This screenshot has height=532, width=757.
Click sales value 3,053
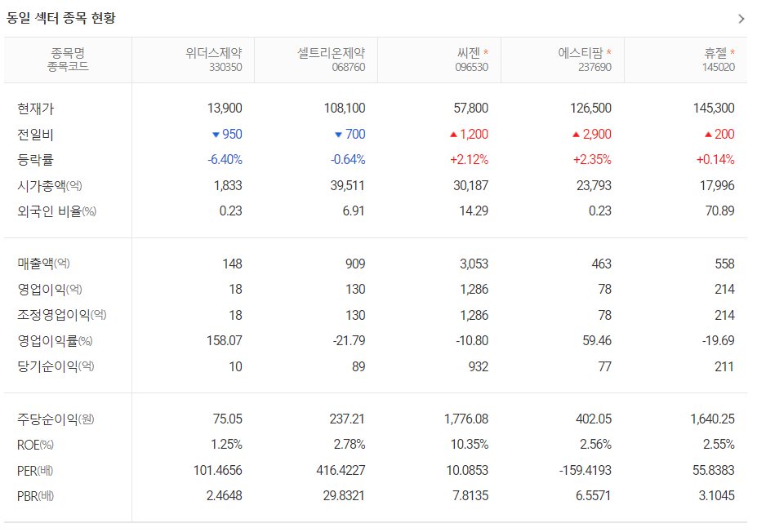[474, 264]
